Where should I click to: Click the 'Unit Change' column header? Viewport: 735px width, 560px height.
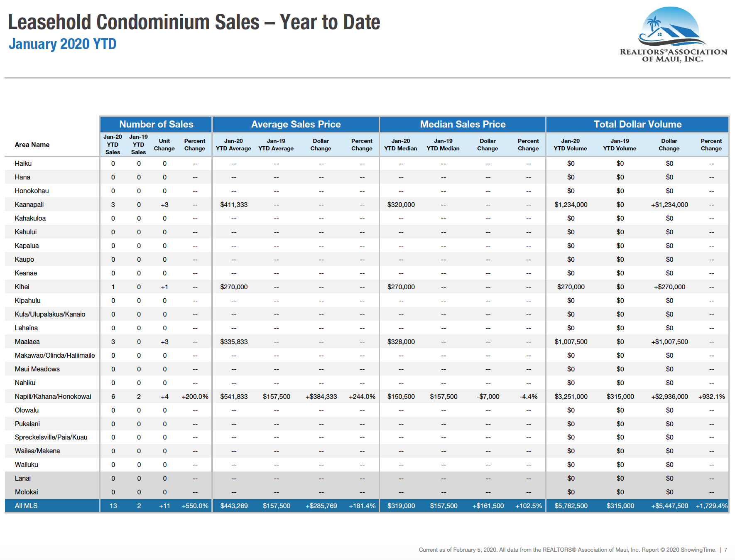(x=164, y=145)
